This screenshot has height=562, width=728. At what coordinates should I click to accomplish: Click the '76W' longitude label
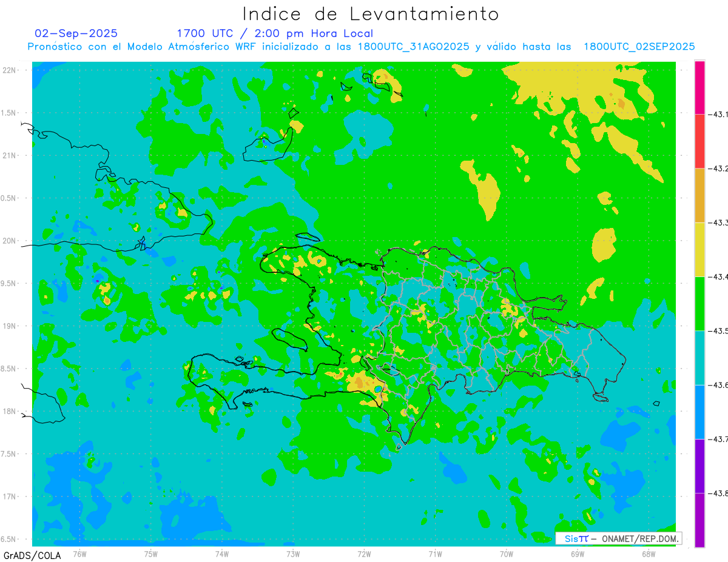coord(79,554)
